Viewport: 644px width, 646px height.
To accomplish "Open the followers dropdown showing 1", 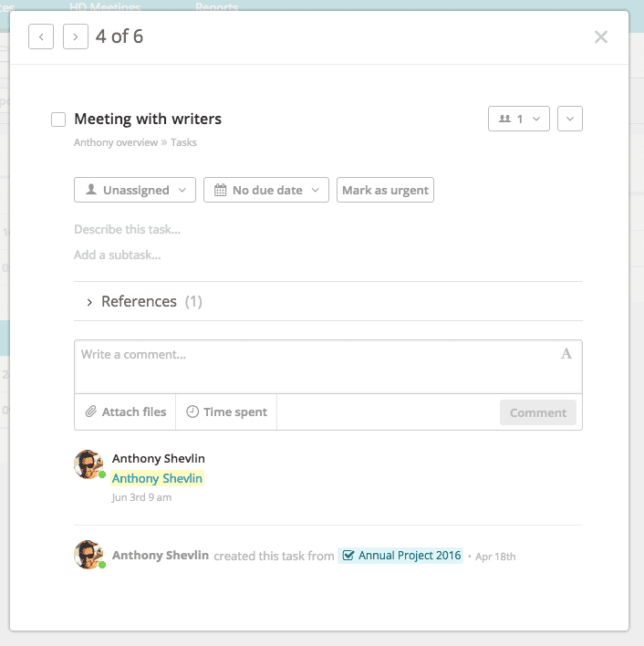I will [519, 119].
